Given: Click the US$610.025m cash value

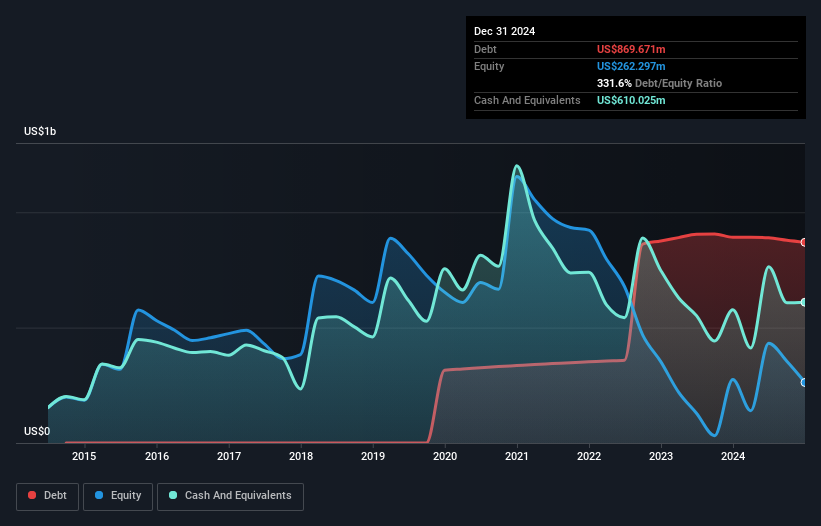Looking at the screenshot, I should pos(631,100).
